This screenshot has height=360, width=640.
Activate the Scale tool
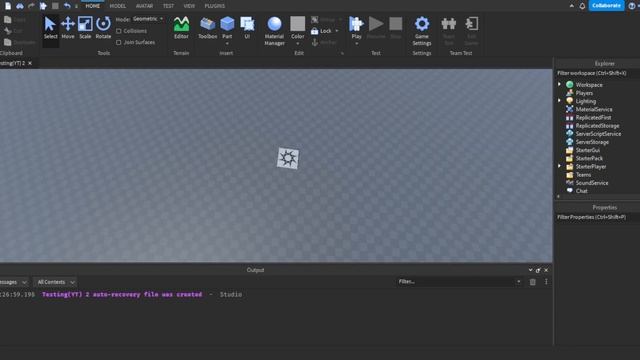85,28
